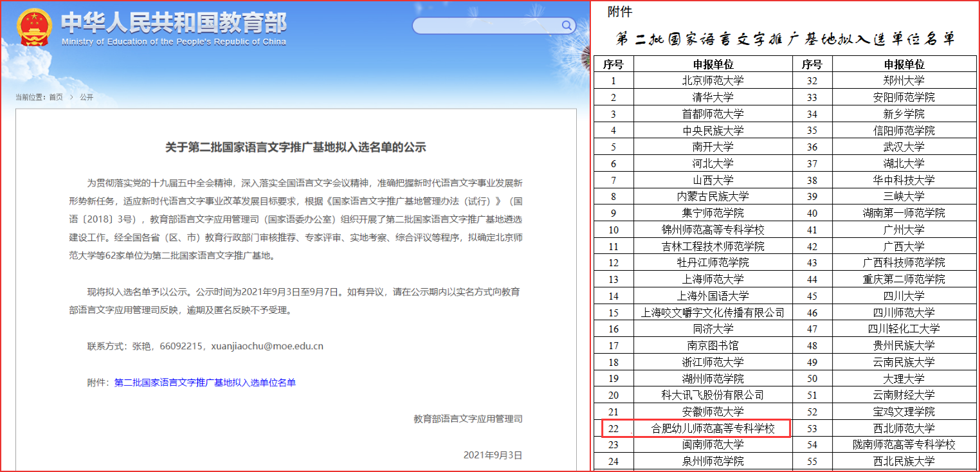Select table cell 上海外国语大学

coord(713,296)
